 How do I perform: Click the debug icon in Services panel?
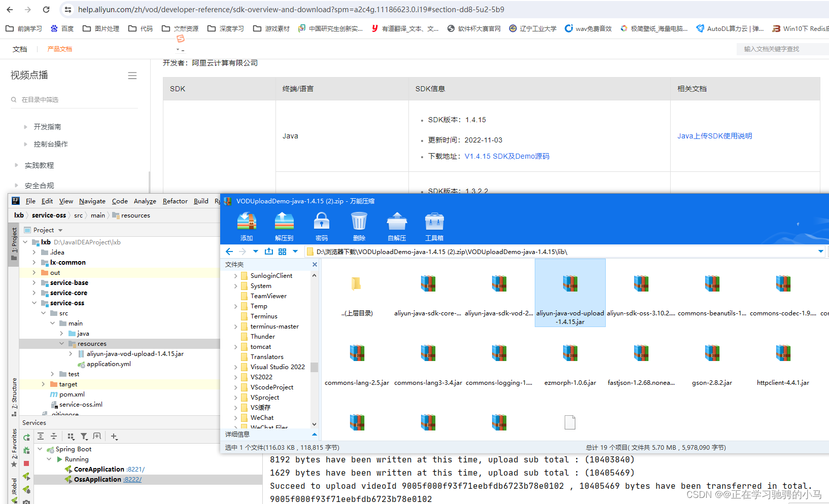[x=26, y=450]
